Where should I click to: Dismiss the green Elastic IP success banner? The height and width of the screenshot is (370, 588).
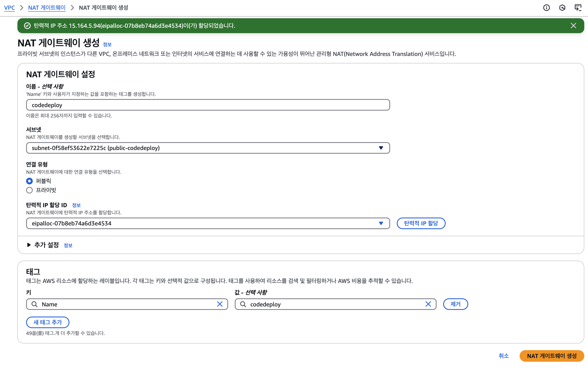(573, 26)
